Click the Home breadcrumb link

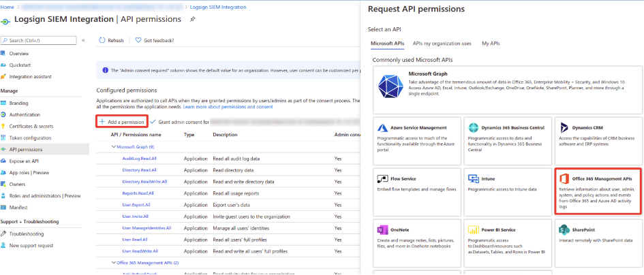[x=7, y=7]
